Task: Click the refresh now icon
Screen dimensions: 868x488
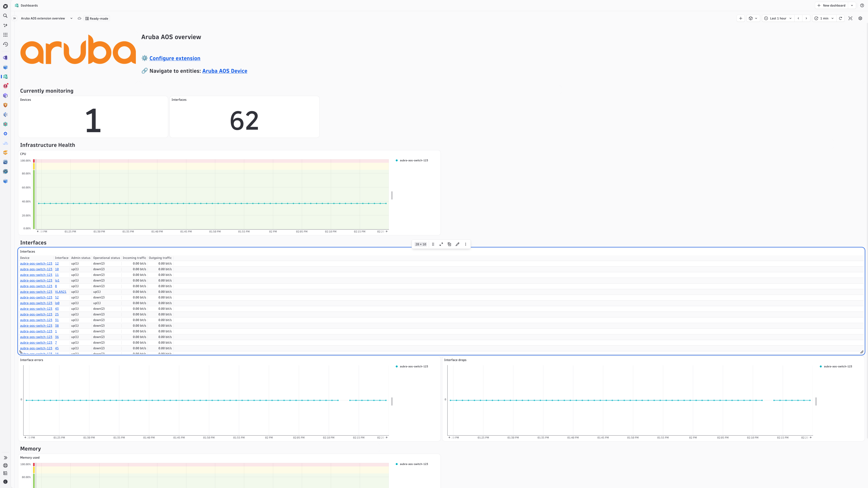Action: click(840, 19)
